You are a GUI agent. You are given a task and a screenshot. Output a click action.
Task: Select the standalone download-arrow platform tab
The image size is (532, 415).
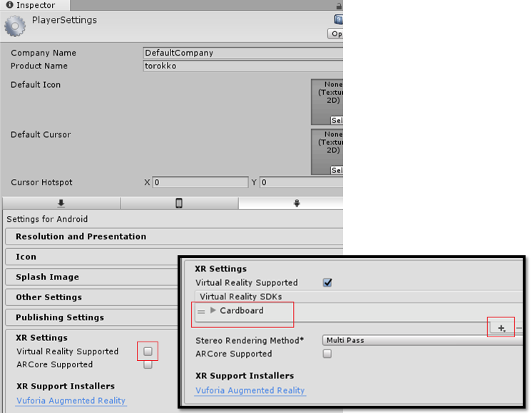pos(61,203)
